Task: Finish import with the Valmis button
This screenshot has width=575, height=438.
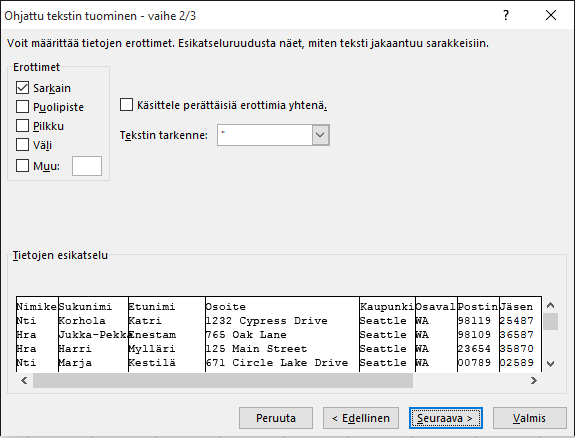Action: (x=530, y=418)
